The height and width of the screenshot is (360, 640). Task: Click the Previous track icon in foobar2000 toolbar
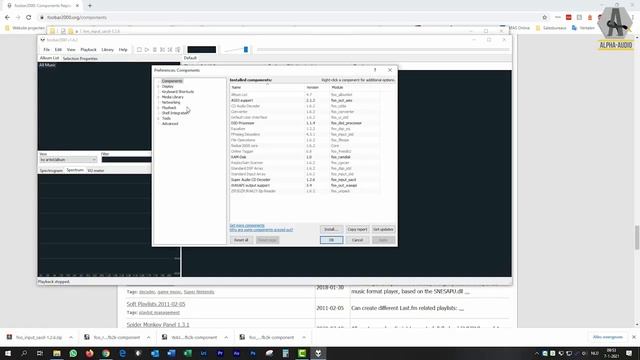pyautogui.click(x=162, y=50)
